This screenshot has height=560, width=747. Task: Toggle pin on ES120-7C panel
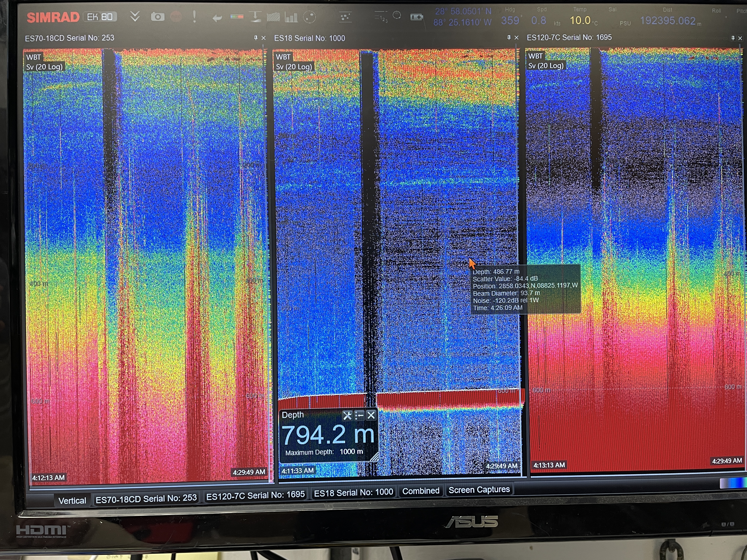(x=733, y=38)
